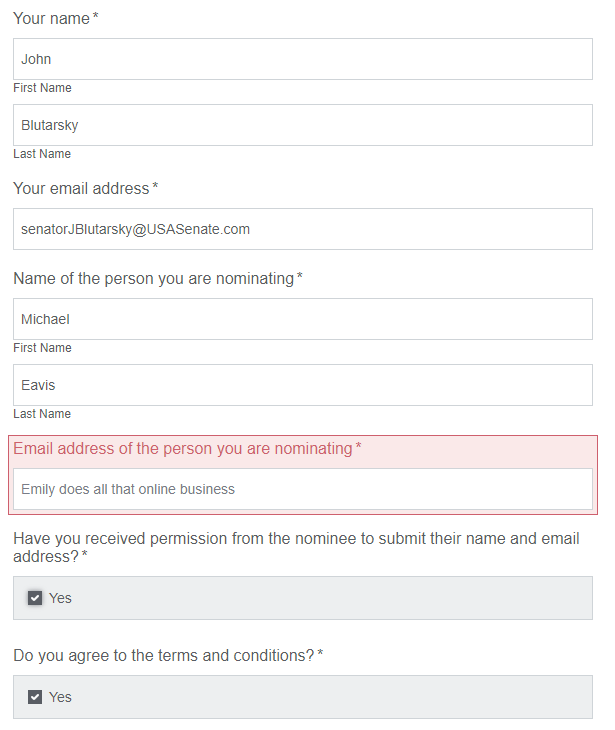This screenshot has height=730, width=615.
Task: Click the 'Yes' label under permission question
Action: [60, 598]
